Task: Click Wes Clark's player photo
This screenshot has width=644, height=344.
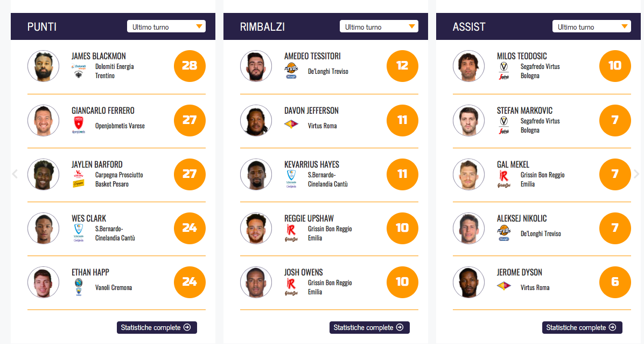Action: pyautogui.click(x=44, y=228)
